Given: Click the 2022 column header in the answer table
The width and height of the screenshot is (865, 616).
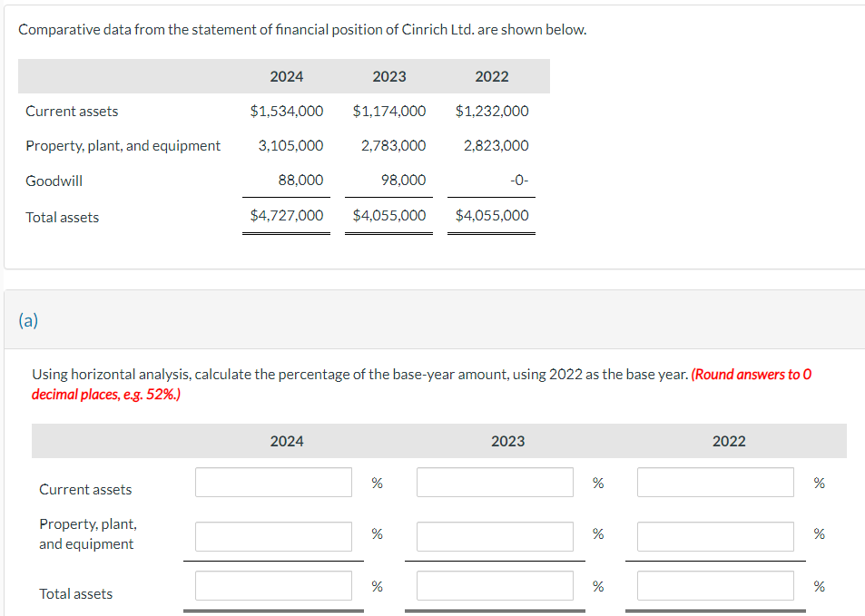Looking at the screenshot, I should pos(729,441).
